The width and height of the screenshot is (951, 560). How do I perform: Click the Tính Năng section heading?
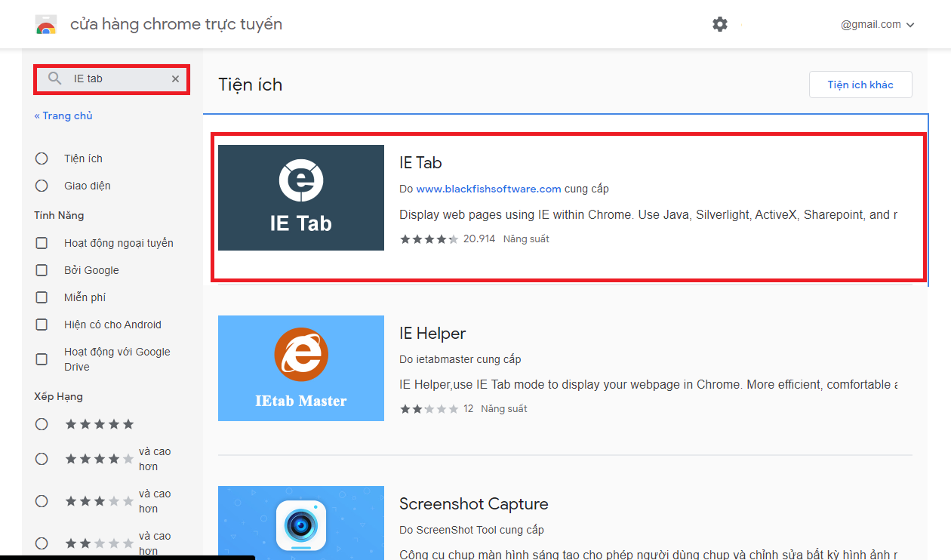(x=59, y=215)
